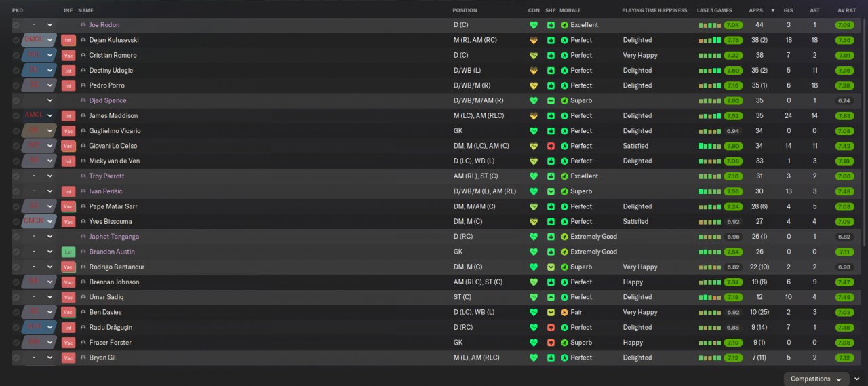The width and height of the screenshot is (868, 386).
Task: Open picked-position dropdown for Japhet Tanganga
Action: pos(39,237)
